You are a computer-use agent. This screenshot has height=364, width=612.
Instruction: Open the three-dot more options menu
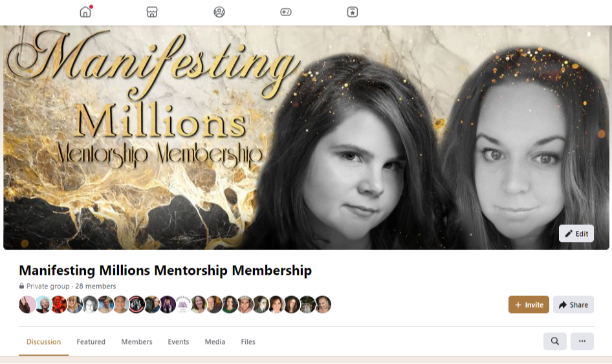tap(582, 341)
